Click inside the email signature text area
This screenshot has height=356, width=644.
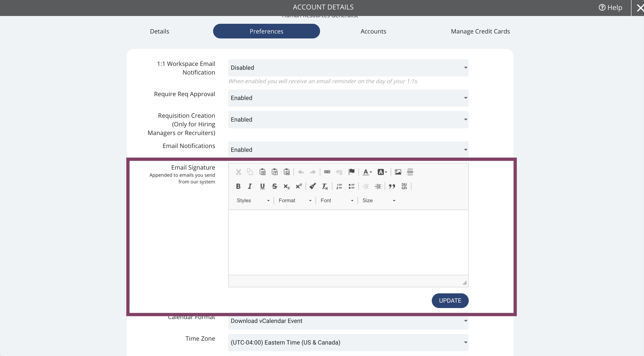click(348, 242)
